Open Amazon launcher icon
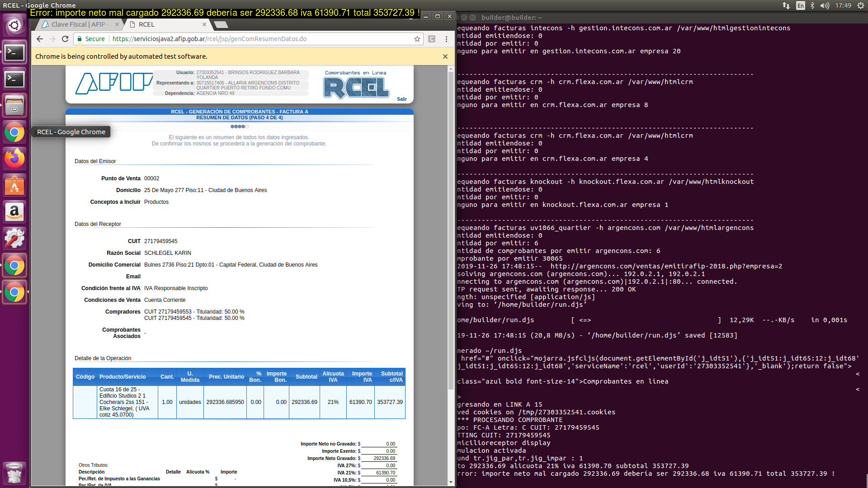 point(14,212)
